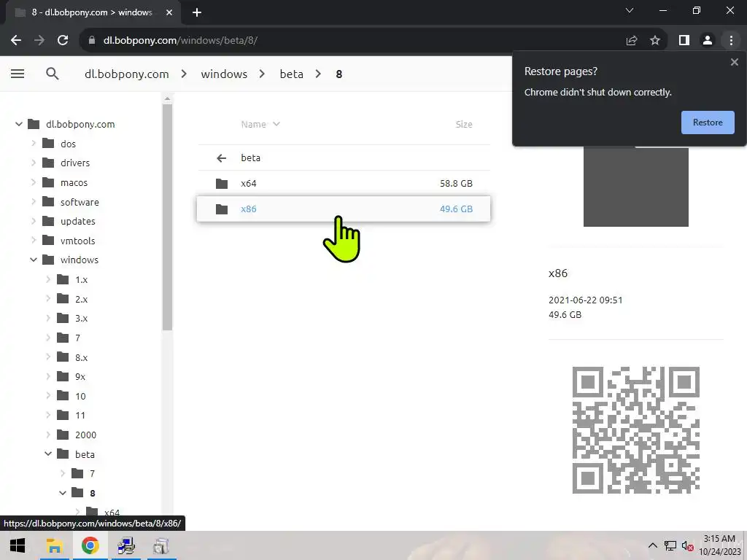Dismiss the Restore pages popup
747x560 pixels.
734,62
